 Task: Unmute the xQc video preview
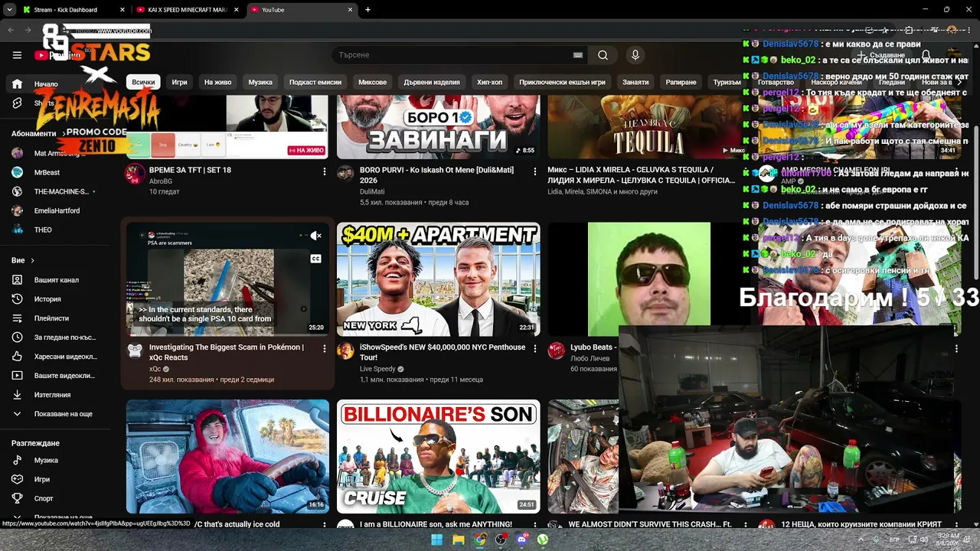315,236
